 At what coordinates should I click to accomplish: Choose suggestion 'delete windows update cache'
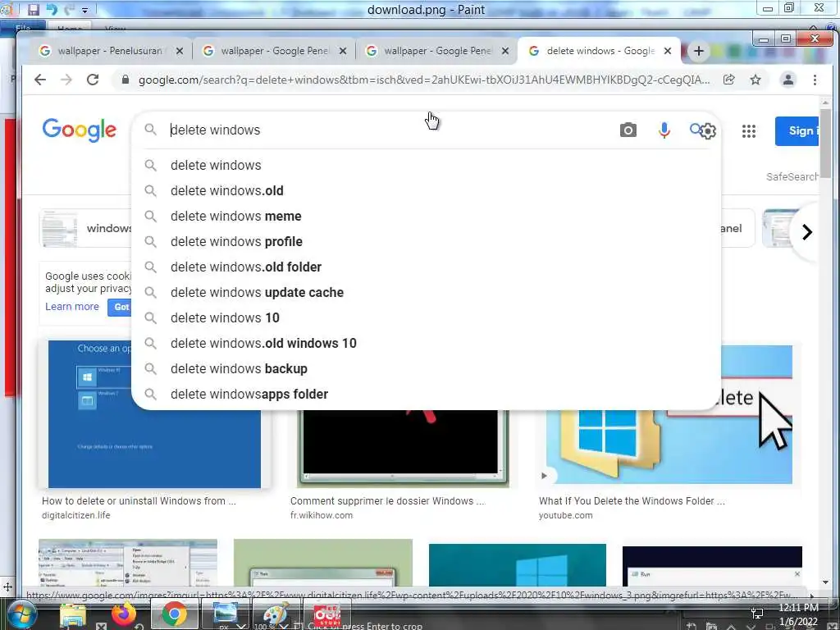tap(426, 293)
